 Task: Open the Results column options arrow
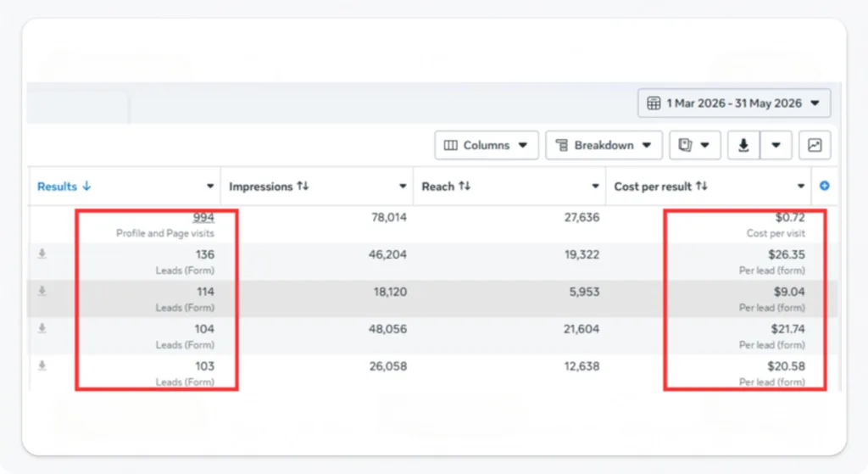(x=210, y=186)
